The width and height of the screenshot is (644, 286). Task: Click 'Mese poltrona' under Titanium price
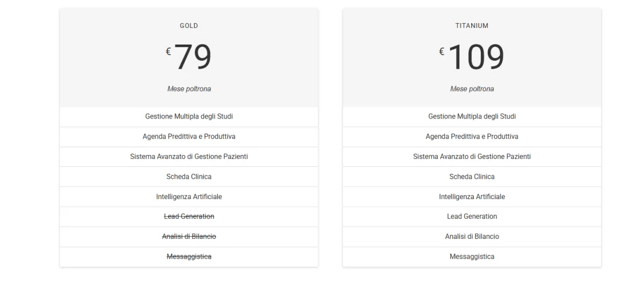pos(472,89)
